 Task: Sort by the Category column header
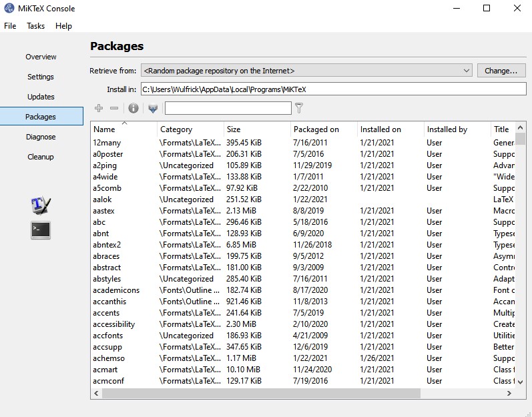pos(190,129)
